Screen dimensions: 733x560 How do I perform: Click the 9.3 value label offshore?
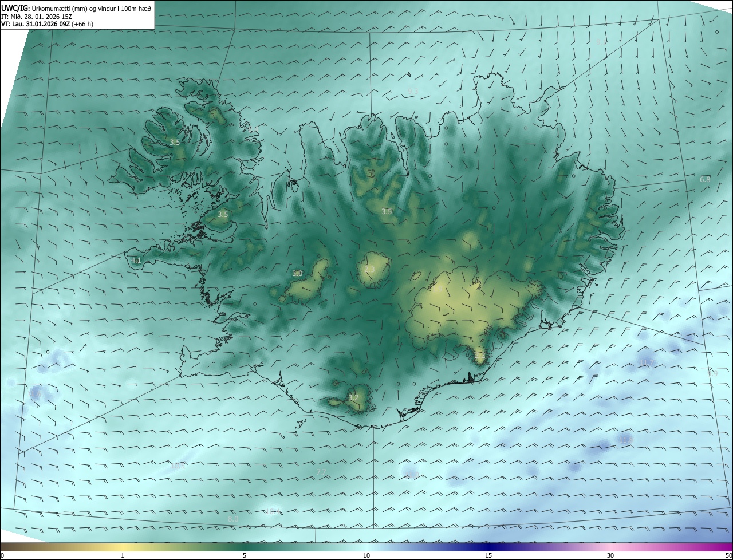point(413,91)
